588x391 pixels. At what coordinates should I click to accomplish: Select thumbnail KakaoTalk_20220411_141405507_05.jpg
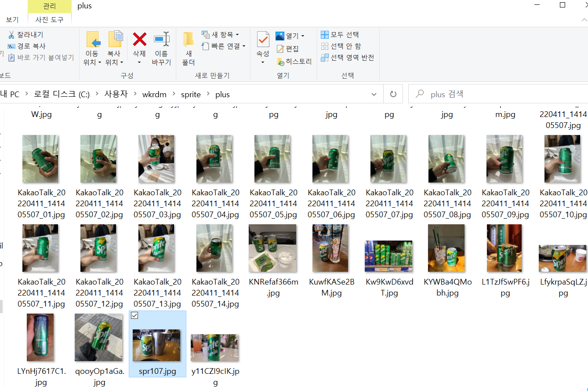point(272,159)
